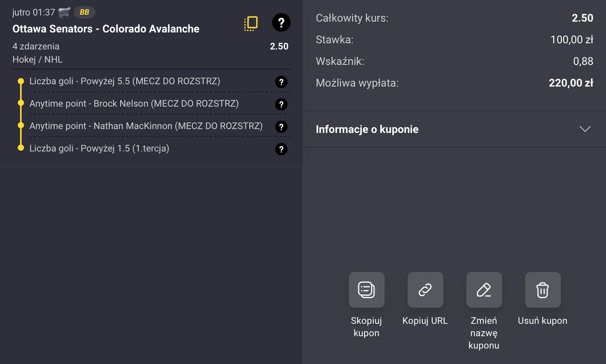Click the Skopiuj kupon button
This screenshot has height=364, width=606.
(x=366, y=290)
